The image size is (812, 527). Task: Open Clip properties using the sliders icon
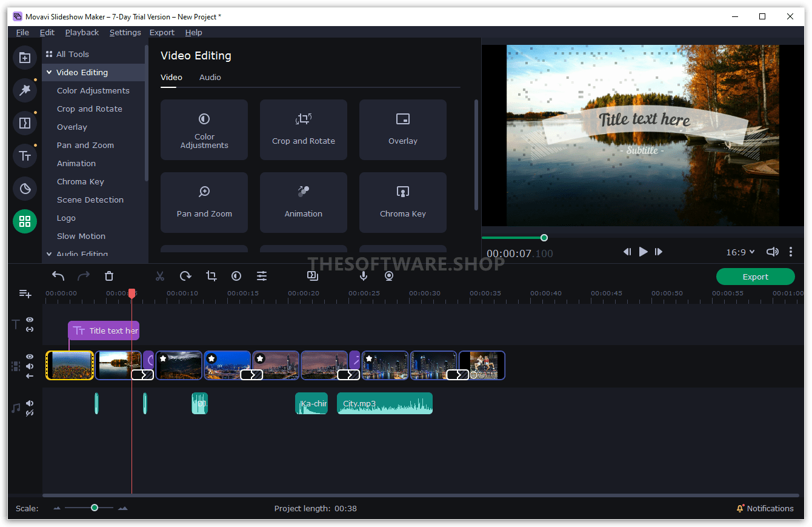262,276
